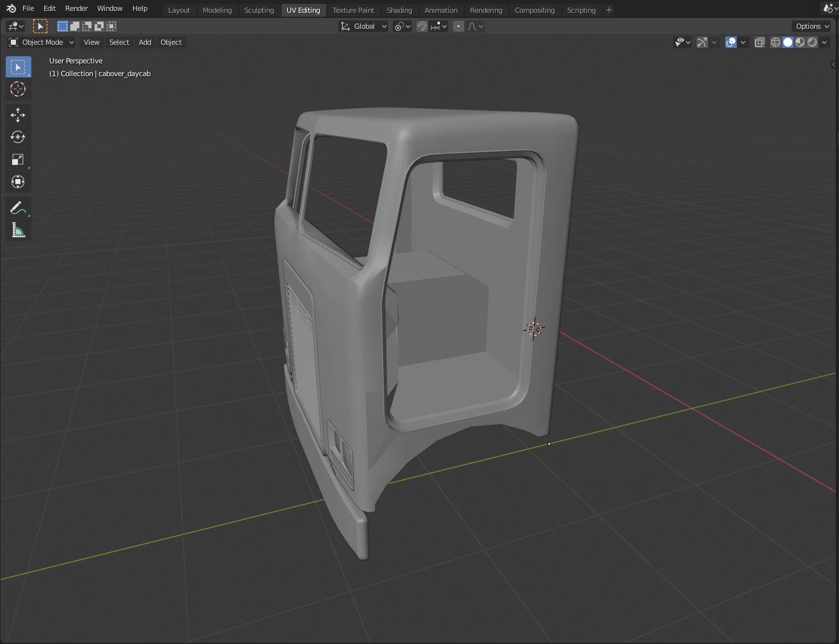
Task: Click the 3D cursor in the viewport
Action: point(533,329)
